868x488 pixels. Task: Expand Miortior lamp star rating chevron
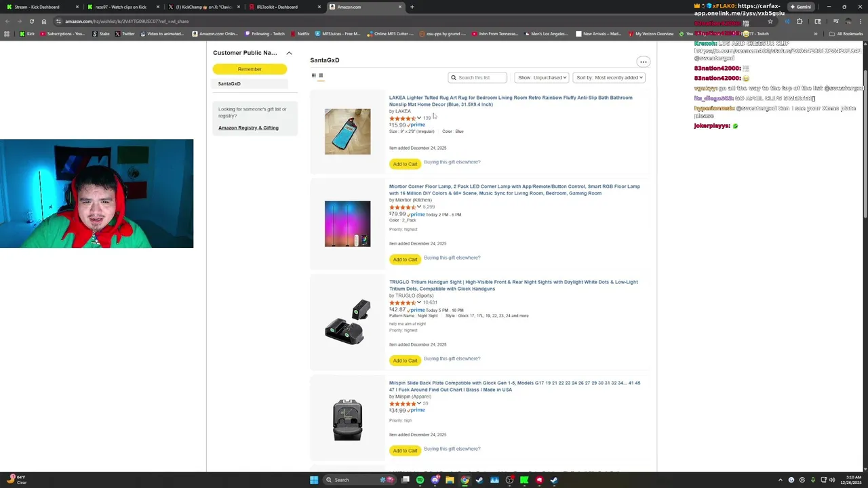click(419, 207)
